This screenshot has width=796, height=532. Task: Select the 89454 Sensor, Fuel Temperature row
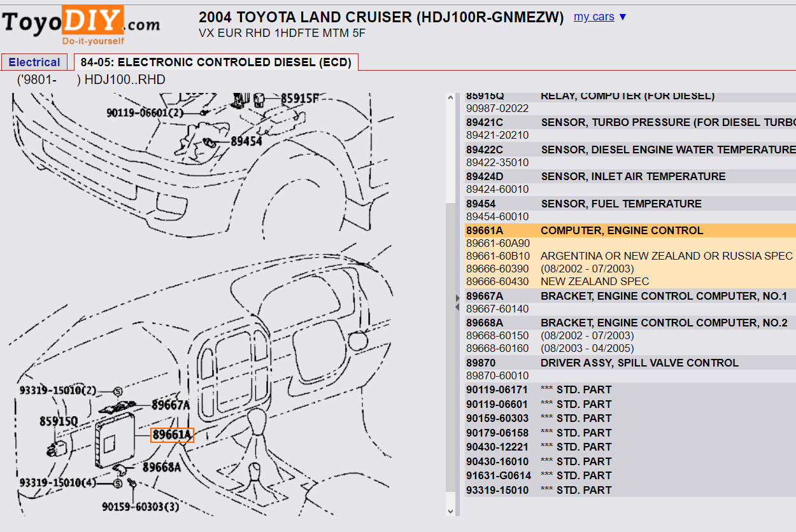click(x=630, y=204)
